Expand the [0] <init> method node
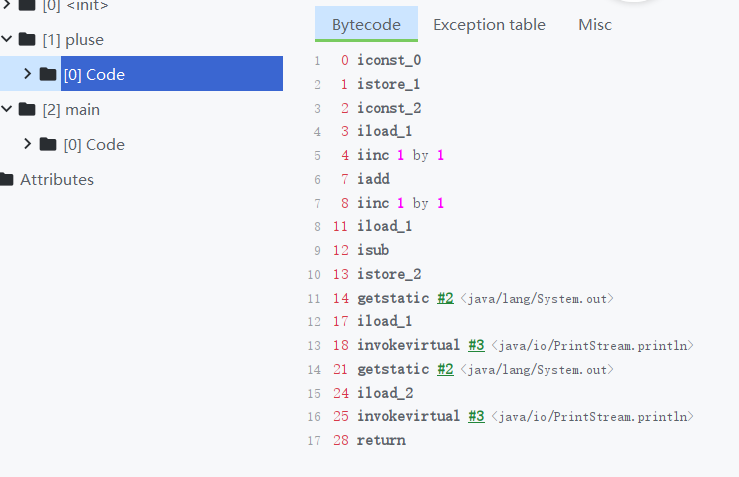This screenshot has width=739, height=477. click(7, 6)
